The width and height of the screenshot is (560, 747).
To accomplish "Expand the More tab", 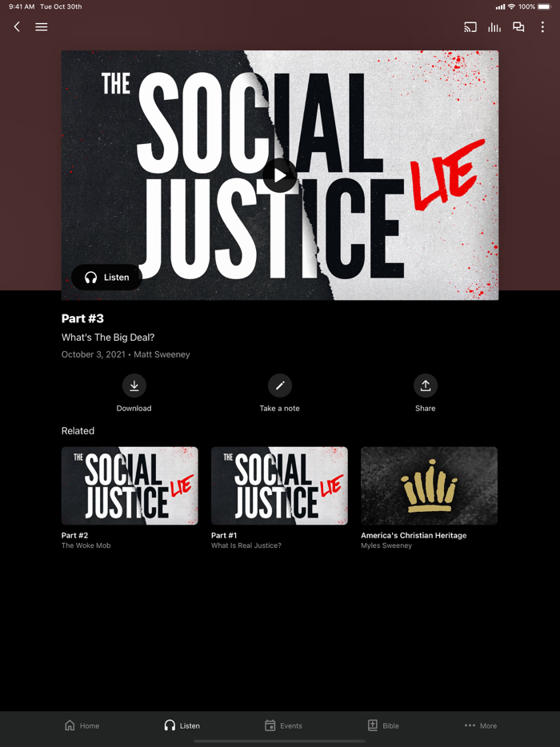I will click(x=481, y=725).
